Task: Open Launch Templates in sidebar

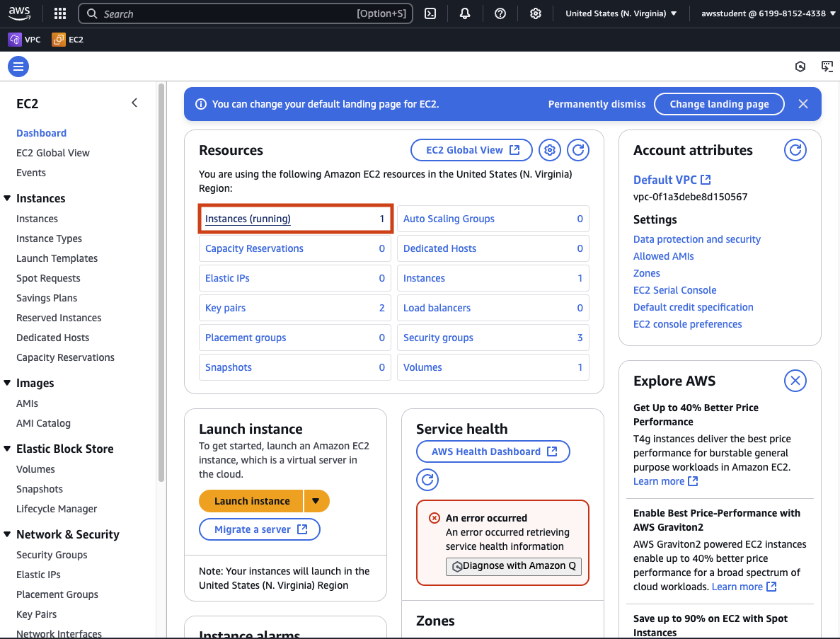Action: (x=57, y=258)
